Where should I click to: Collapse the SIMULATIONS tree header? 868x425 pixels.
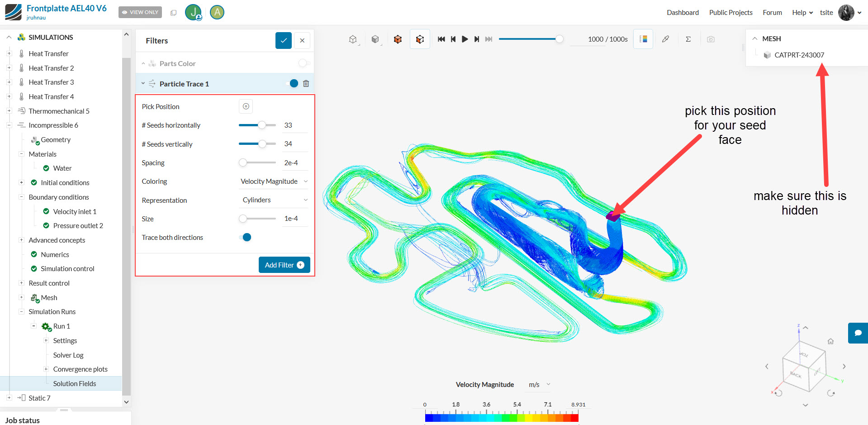click(9, 38)
